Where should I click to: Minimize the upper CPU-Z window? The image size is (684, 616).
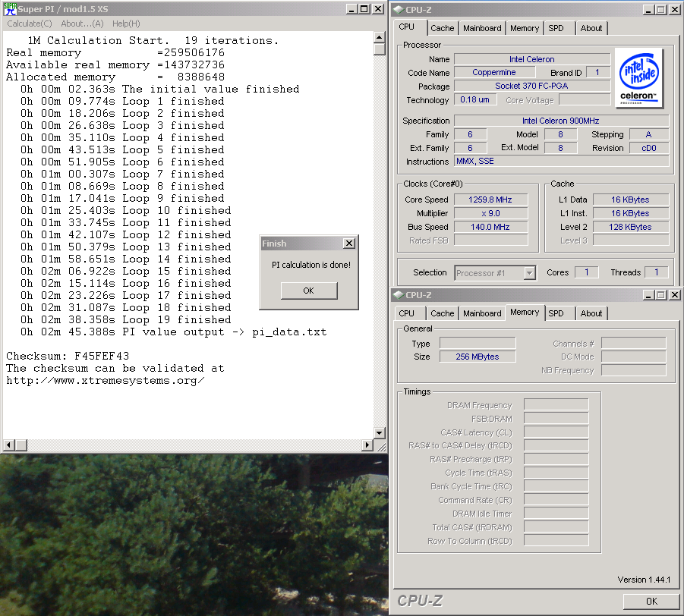click(648, 10)
